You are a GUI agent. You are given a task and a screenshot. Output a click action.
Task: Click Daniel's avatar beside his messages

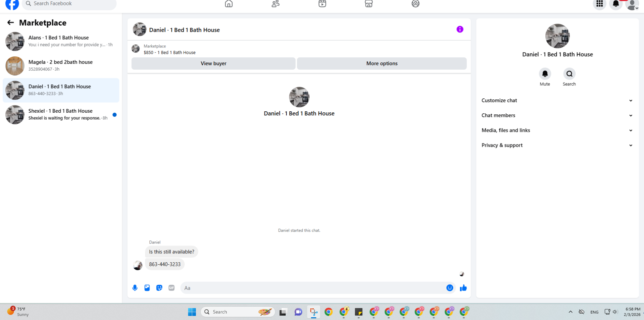coord(138,265)
